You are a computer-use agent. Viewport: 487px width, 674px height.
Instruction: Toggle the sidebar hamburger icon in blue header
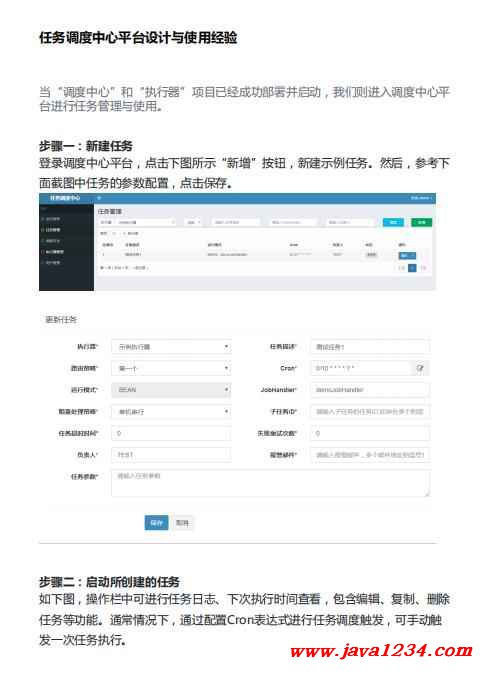coord(99,198)
